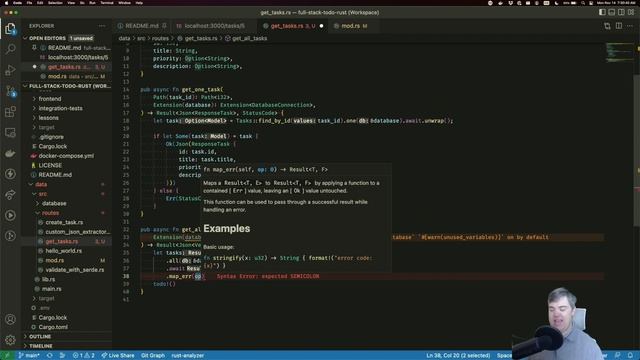
Task: Switch to the README.md tab
Action: 142,26
